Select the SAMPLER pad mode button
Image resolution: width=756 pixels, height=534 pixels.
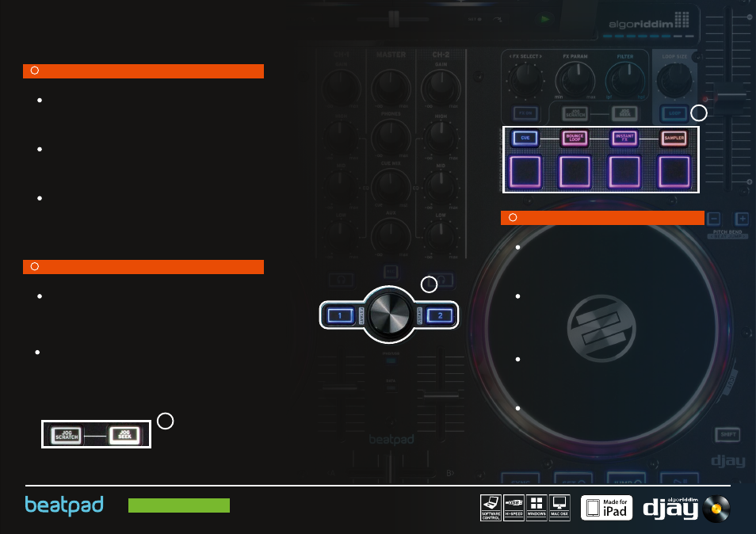(x=674, y=138)
